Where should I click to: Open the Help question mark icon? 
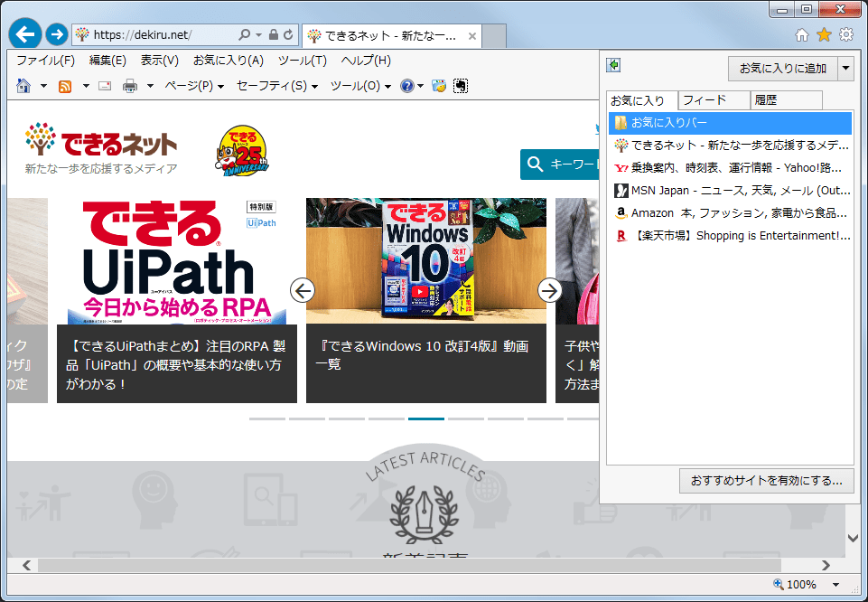pos(406,86)
